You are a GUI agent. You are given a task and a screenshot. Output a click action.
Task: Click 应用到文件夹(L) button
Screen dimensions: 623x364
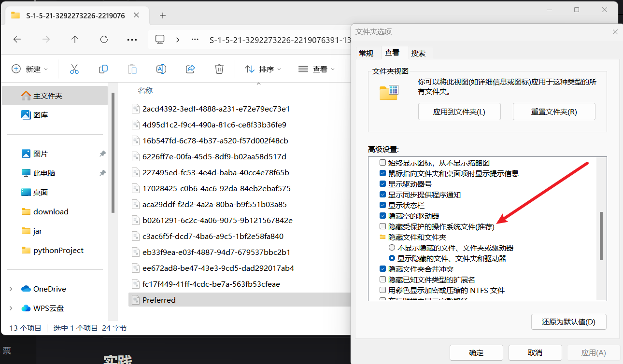pyautogui.click(x=459, y=112)
